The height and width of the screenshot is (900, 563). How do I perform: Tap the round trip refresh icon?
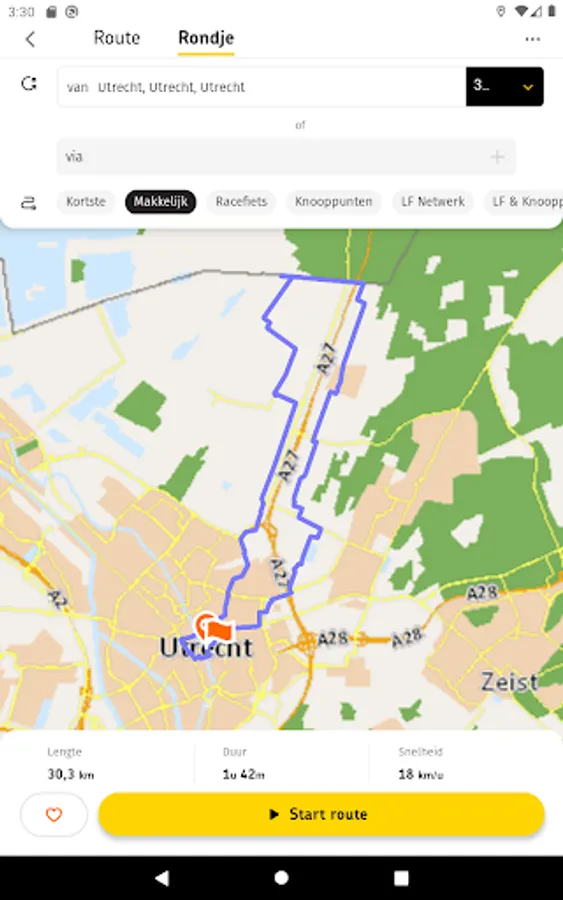coord(29,84)
